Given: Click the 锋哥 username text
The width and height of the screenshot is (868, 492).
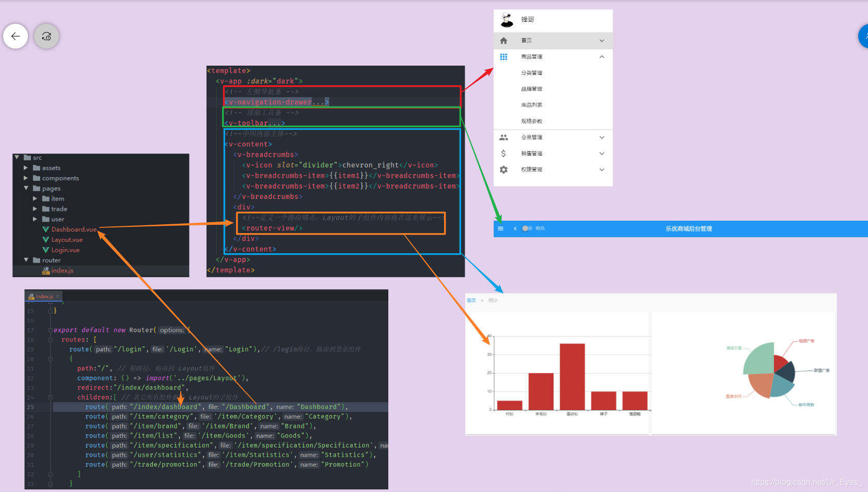Looking at the screenshot, I should pyautogui.click(x=527, y=20).
